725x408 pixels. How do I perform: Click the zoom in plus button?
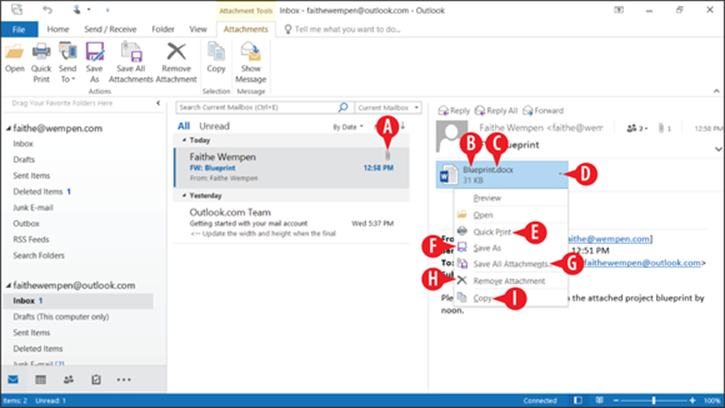[692, 401]
